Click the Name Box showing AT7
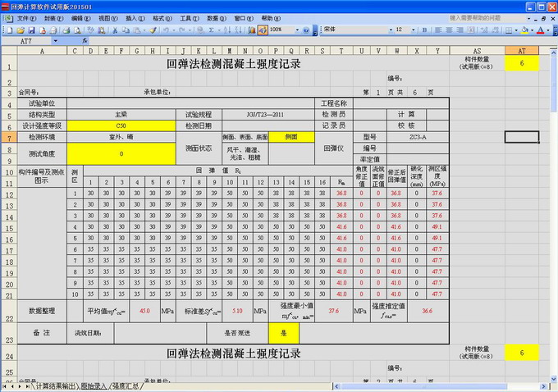 (x=29, y=40)
